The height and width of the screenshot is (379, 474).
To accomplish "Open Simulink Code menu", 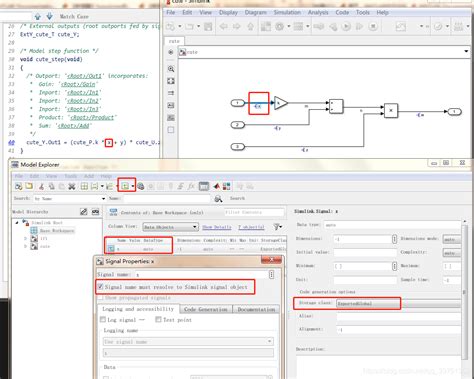I will 342,12.
